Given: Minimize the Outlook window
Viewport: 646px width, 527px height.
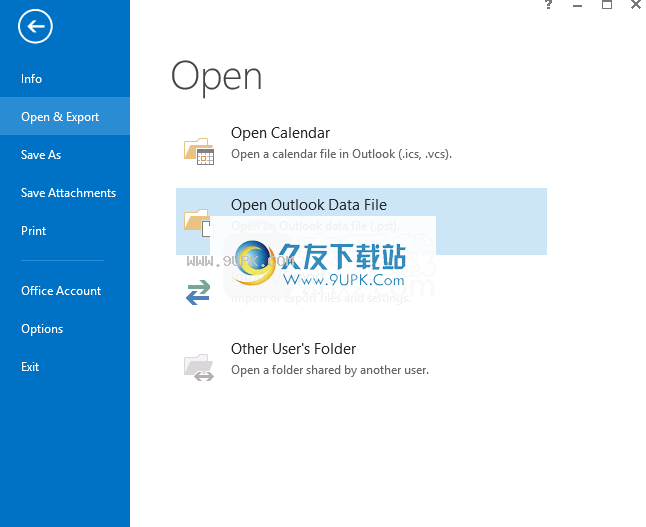Looking at the screenshot, I should pos(578,5).
